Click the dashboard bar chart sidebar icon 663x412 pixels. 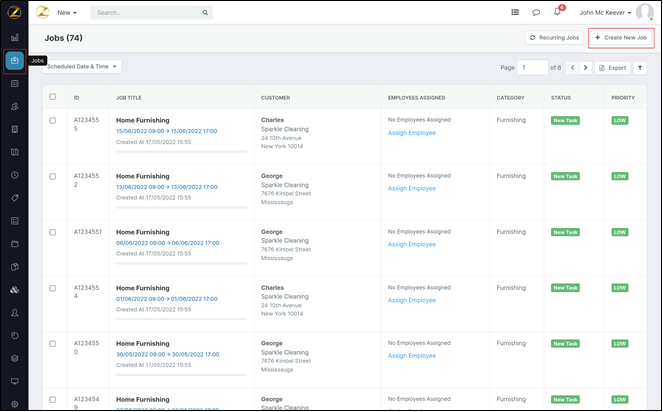point(14,38)
